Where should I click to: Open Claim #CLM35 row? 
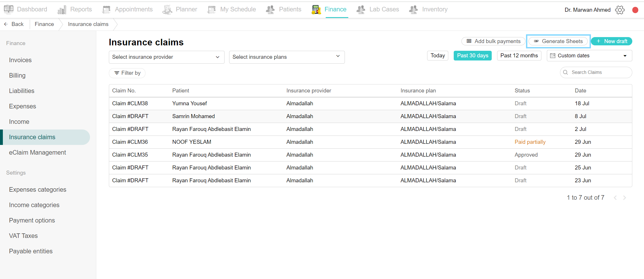coord(370,155)
